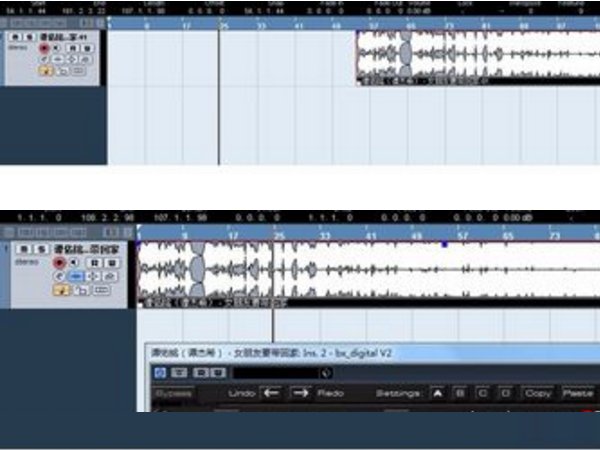Click the Undo left arrow in bx_digital
Screen dimensions: 600x450
tap(271, 393)
